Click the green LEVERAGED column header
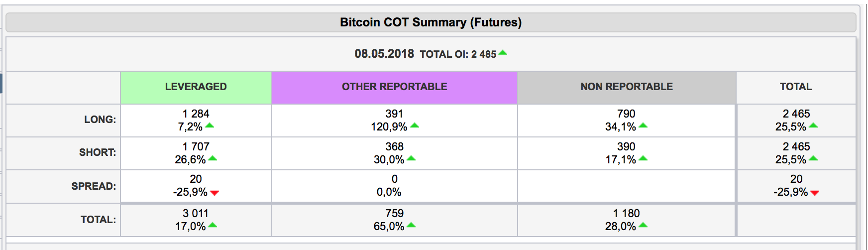The height and width of the screenshot is (250, 868). click(x=196, y=87)
